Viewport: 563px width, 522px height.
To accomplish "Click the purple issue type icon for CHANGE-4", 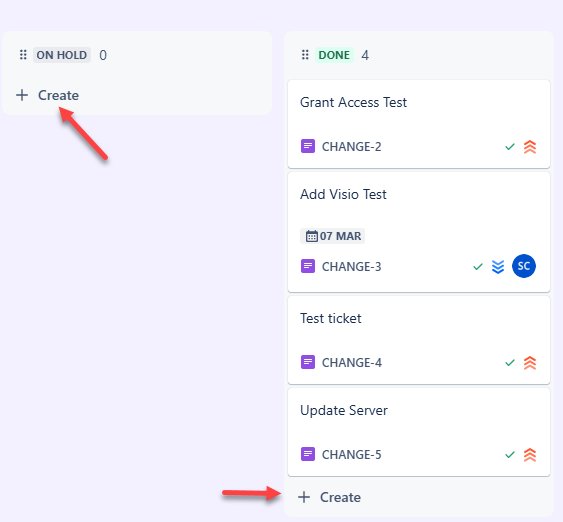I will (308, 362).
